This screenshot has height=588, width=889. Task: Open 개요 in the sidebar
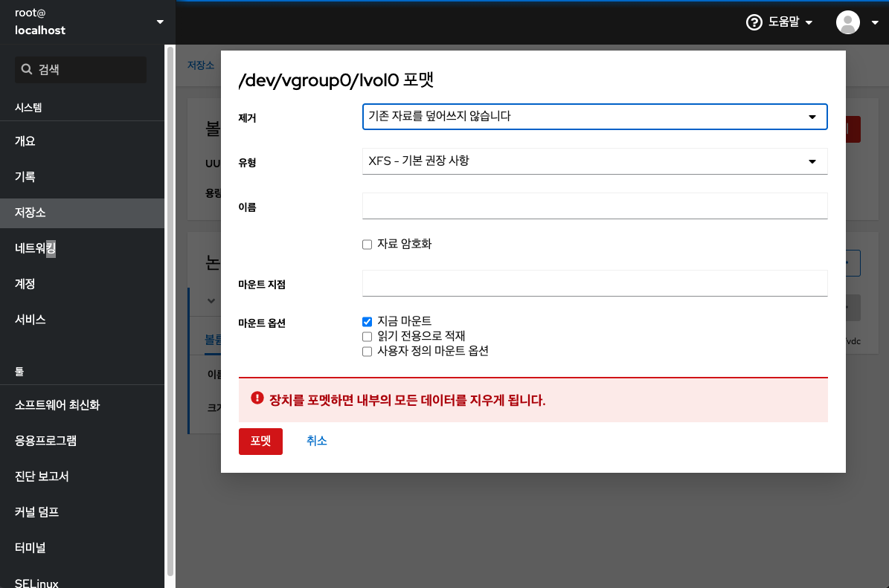(83, 141)
